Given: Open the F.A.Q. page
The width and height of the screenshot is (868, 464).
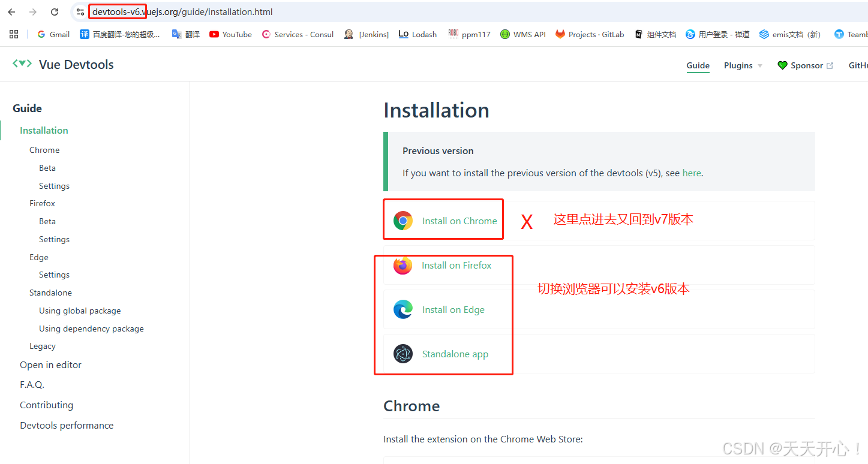Looking at the screenshot, I should (32, 384).
